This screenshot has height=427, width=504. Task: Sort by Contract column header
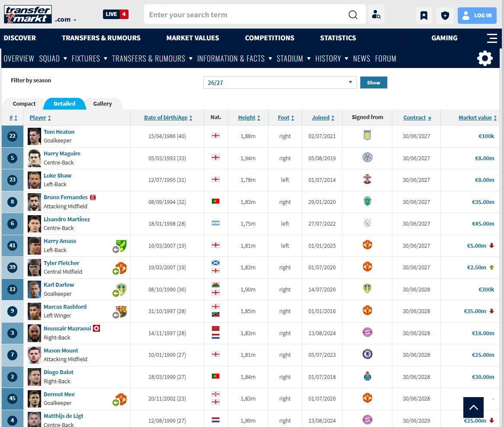417,118
